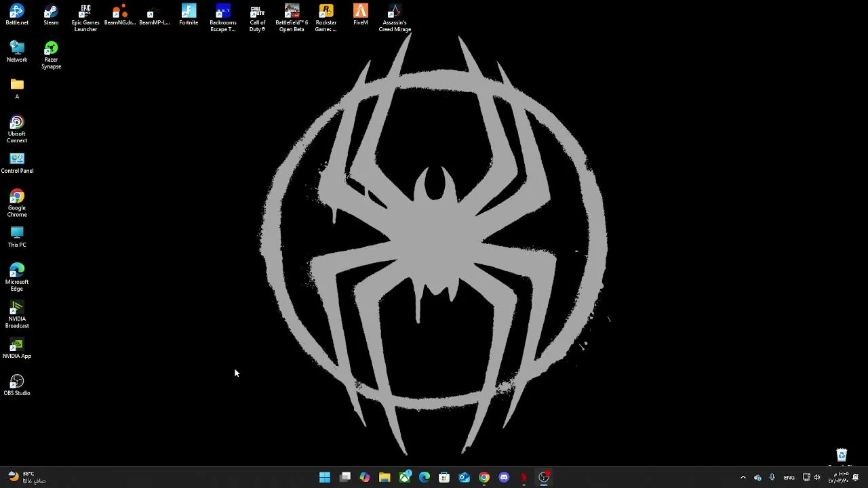
Task: Expand the hidden system tray icons
Action: pos(743,477)
